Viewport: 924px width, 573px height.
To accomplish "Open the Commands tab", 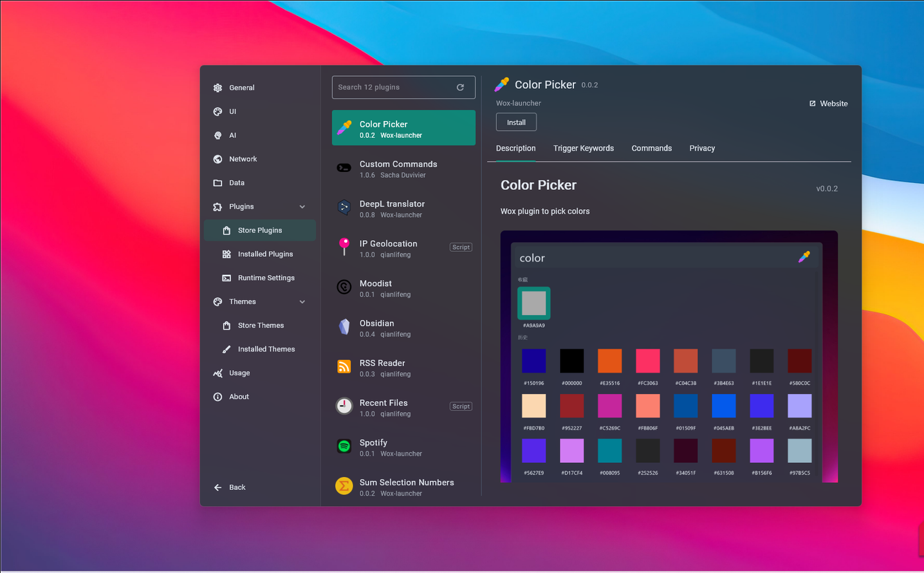I will [x=651, y=148].
